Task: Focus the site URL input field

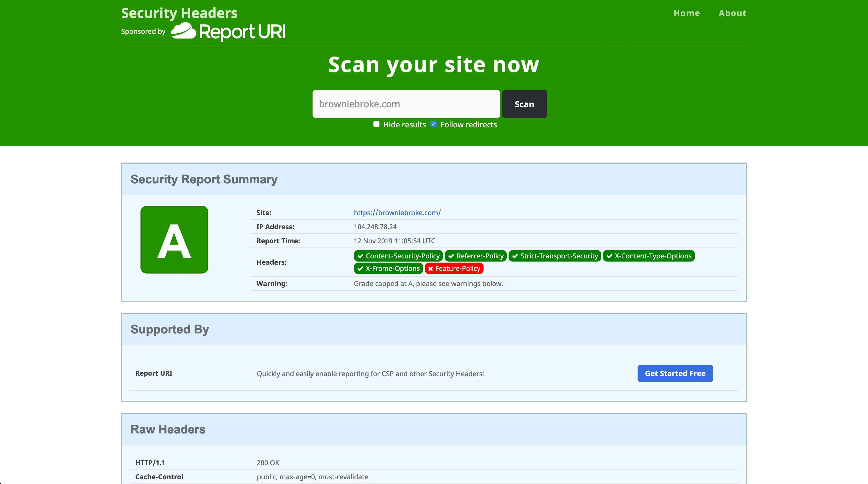Action: point(406,104)
